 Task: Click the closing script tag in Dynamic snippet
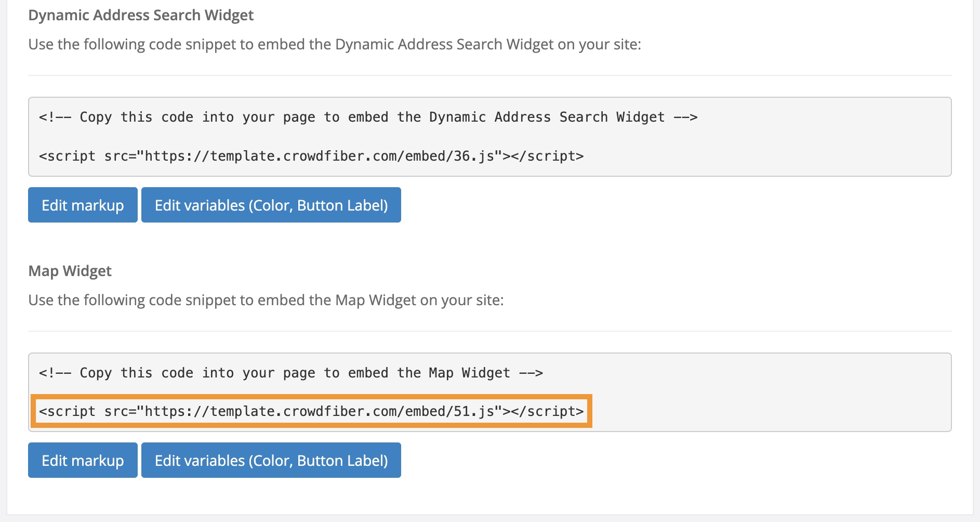[547, 156]
